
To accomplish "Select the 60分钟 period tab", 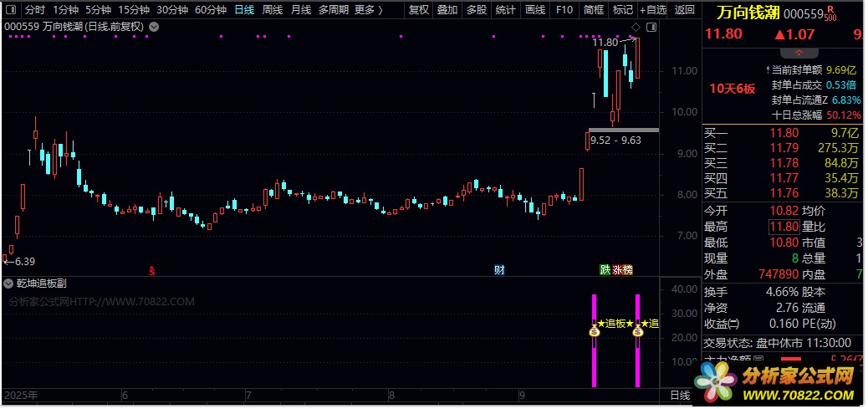I will pos(211,10).
